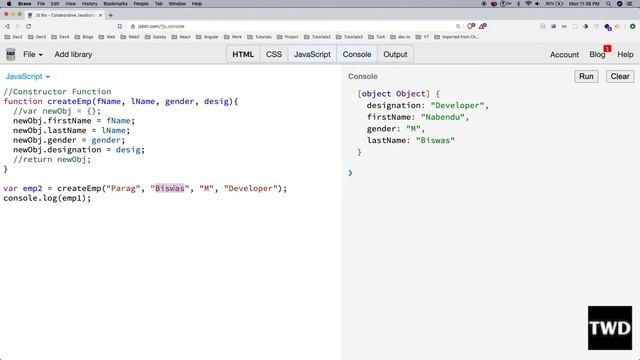Reload the page with the refresh icon
640x360 pixels.
(x=29, y=26)
